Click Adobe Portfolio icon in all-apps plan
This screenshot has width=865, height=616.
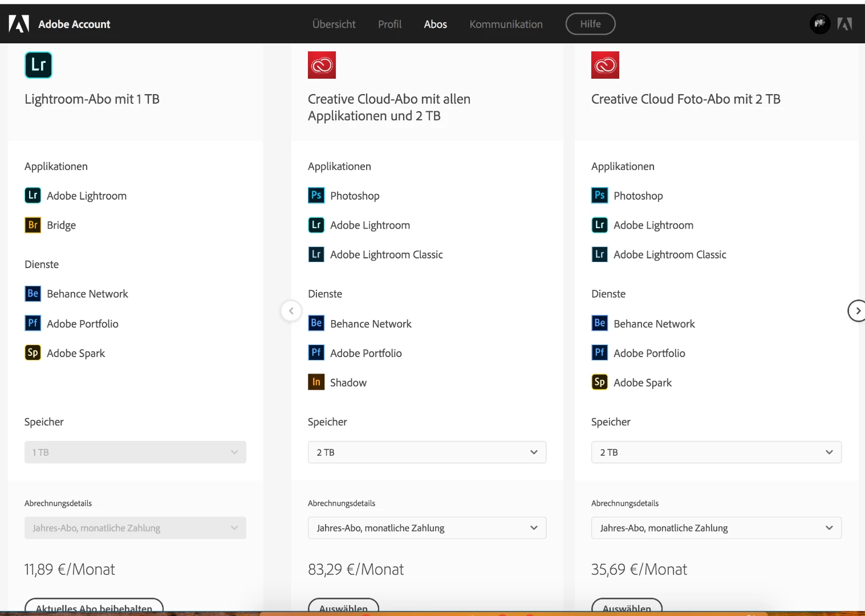tap(316, 353)
